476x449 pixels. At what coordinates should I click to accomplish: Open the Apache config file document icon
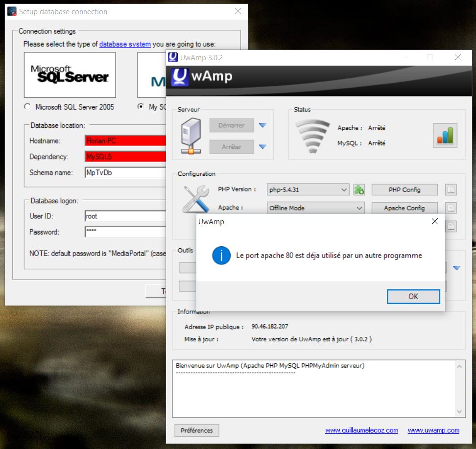(451, 208)
